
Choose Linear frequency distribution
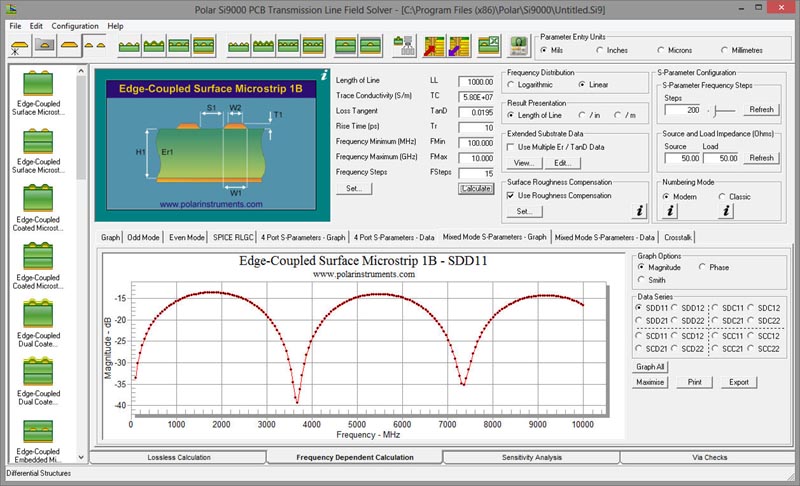(x=593, y=85)
